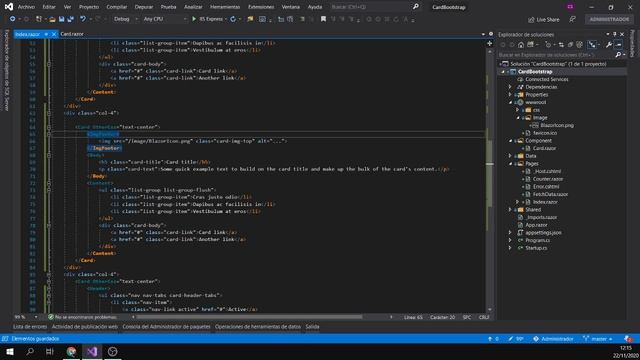
Task: Open the Proyecto menu
Action: tap(89, 7)
